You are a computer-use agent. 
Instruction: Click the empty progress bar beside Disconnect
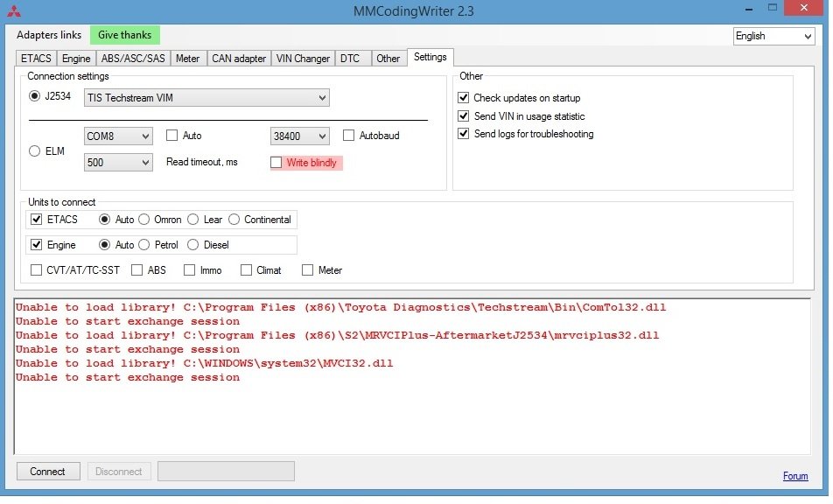click(226, 471)
